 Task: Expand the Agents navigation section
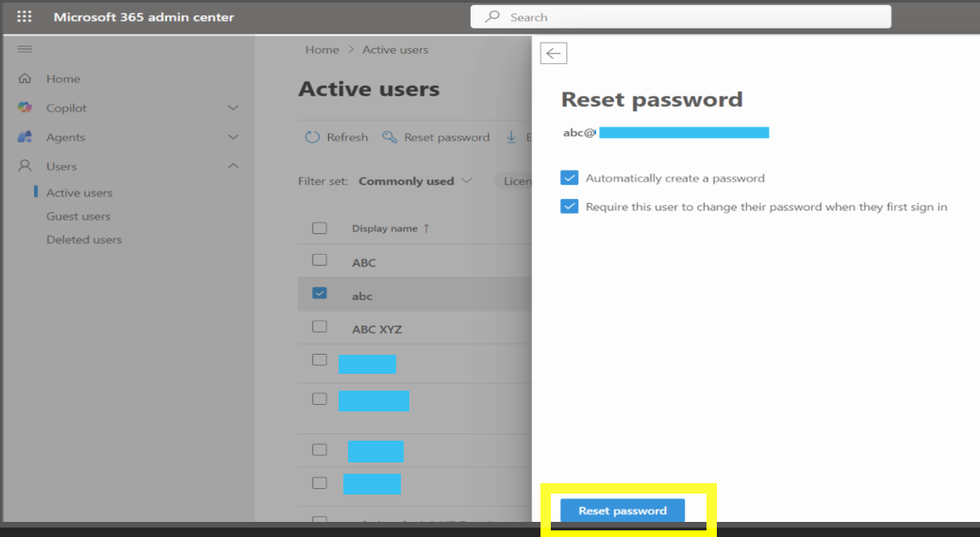pos(233,138)
